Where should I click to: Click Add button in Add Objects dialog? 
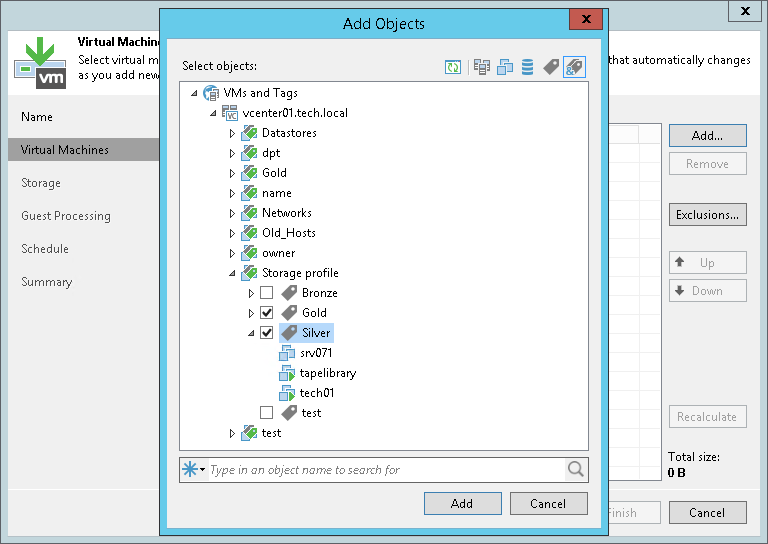[463, 503]
